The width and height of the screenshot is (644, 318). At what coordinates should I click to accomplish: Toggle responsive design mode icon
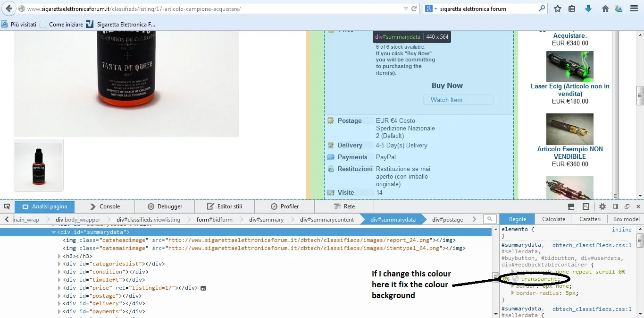point(586,206)
